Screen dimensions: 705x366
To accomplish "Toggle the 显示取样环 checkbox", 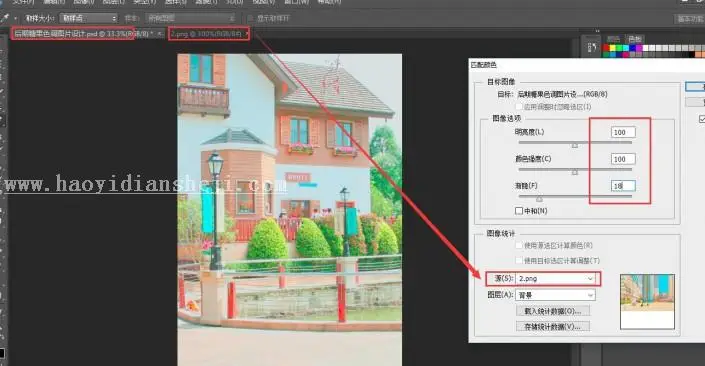I will coord(251,18).
